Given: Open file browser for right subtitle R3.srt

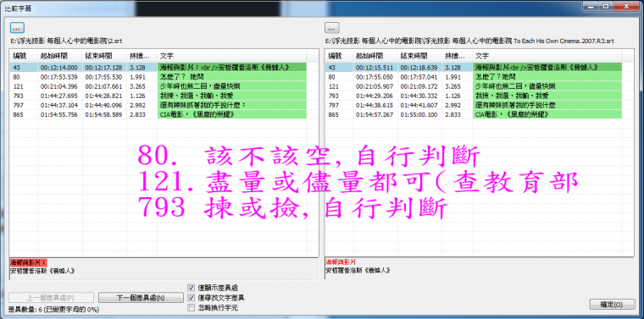Looking at the screenshot, I should pyautogui.click(x=332, y=28).
